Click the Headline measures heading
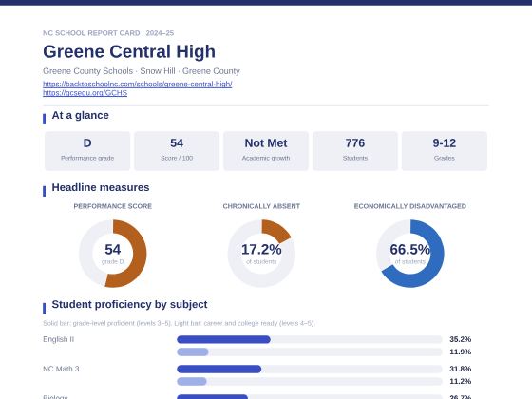The image size is (532, 399). click(x=101, y=187)
